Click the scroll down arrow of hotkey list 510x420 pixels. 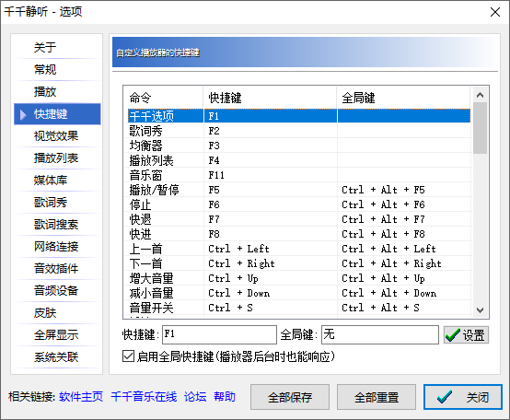(480, 310)
